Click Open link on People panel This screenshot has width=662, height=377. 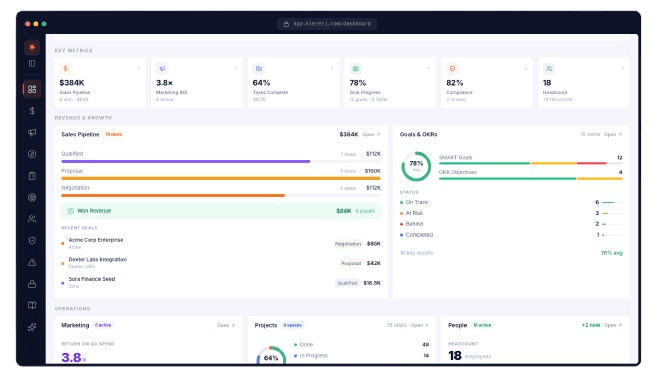[x=613, y=325]
